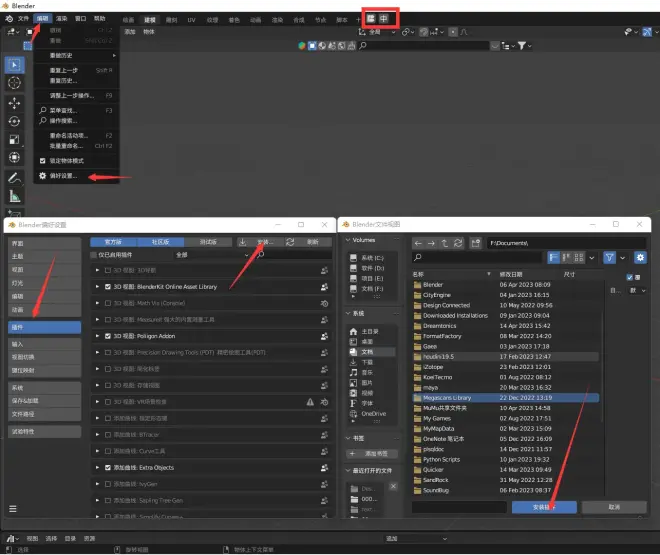Screen dimensions: 660x555
Task: Select the Python Scripts folder
Action: tap(506, 459)
